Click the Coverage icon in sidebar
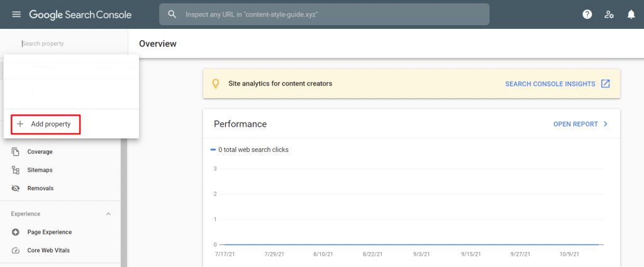Viewport: 644px width, 267px height. pos(16,151)
